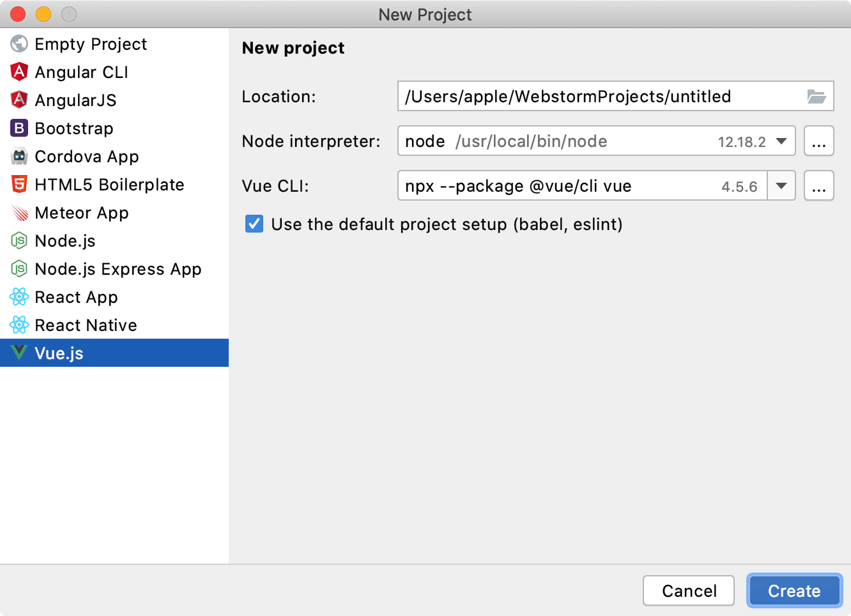Screen dimensions: 851x616
Task: Select HTML5 Boilerplate generator
Action: coord(114,184)
